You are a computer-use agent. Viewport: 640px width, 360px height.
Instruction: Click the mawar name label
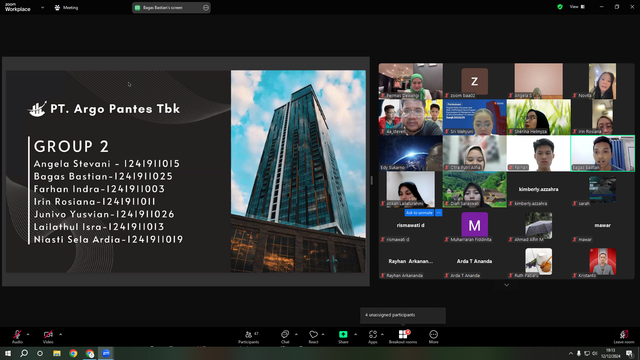coord(584,239)
